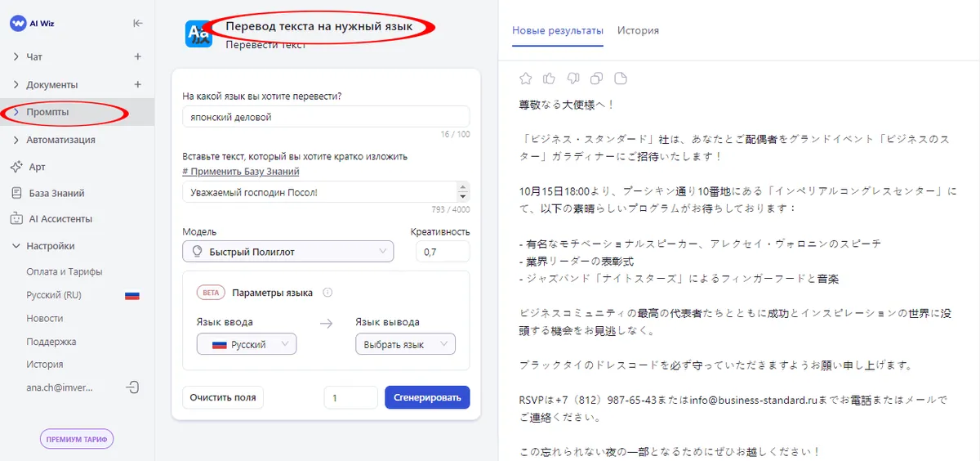Collapse the sidebar with the arrow icon
The image size is (980, 461).
pos(137,24)
